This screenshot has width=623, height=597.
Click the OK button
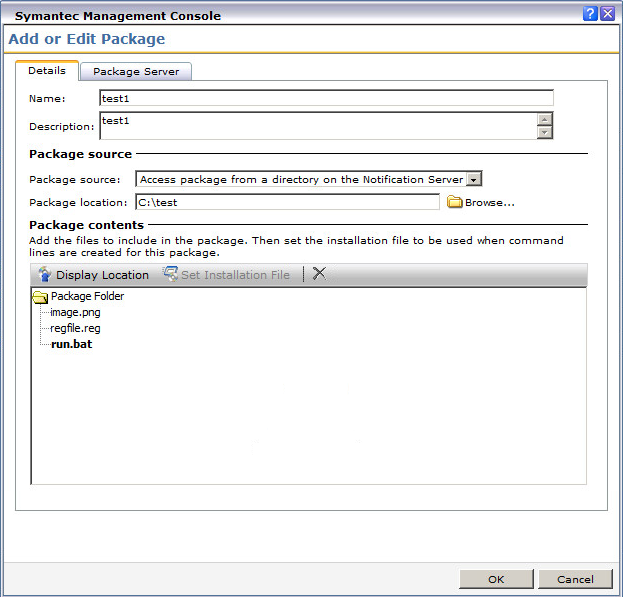coord(496,579)
